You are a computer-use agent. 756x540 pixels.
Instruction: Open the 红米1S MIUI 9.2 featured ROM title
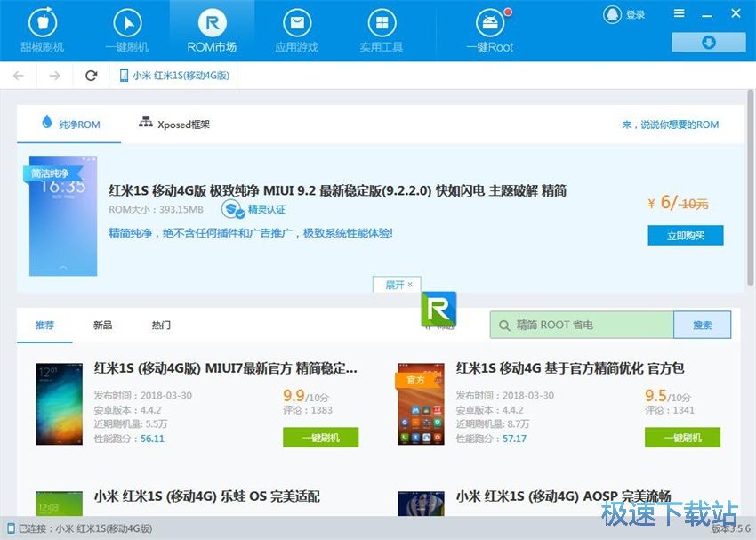click(337, 190)
